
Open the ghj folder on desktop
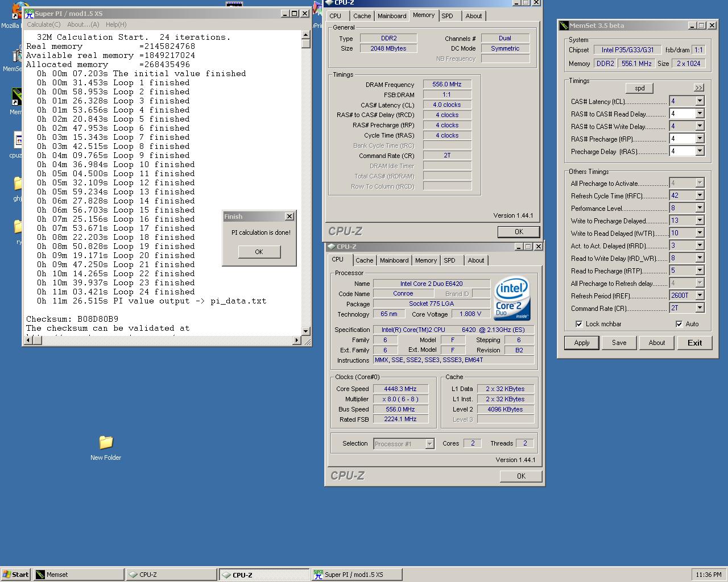point(17,183)
